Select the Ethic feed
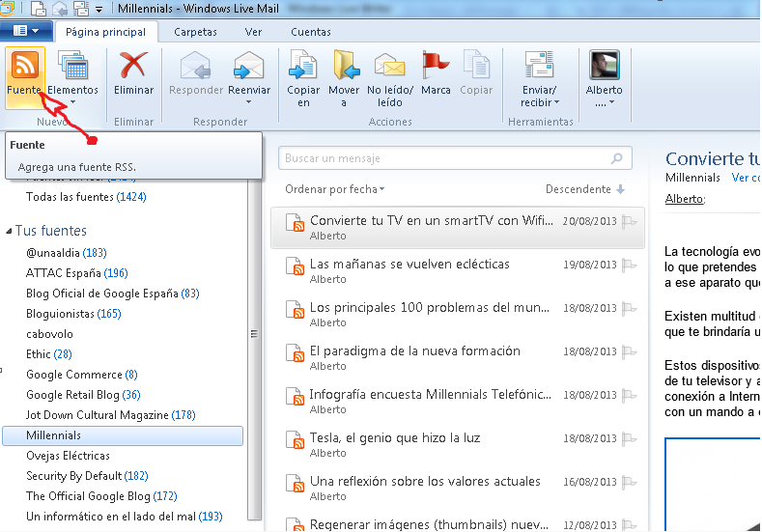Screen dimensions: 762x532 49,354
